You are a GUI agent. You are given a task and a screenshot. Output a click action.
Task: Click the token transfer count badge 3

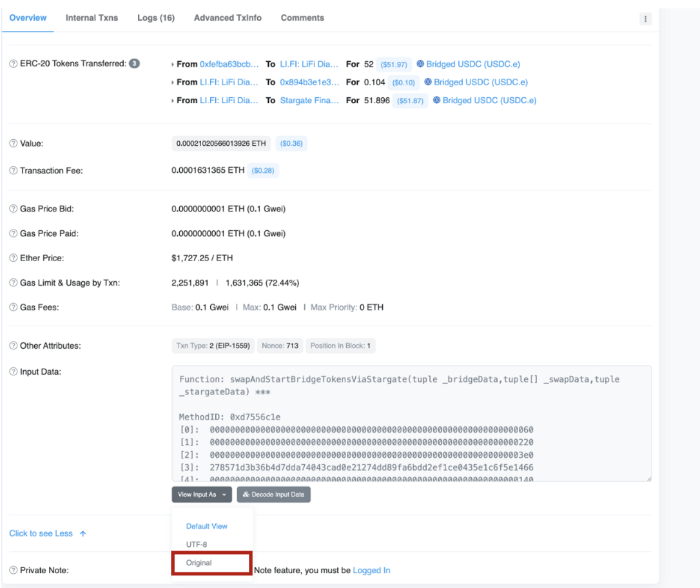(134, 63)
